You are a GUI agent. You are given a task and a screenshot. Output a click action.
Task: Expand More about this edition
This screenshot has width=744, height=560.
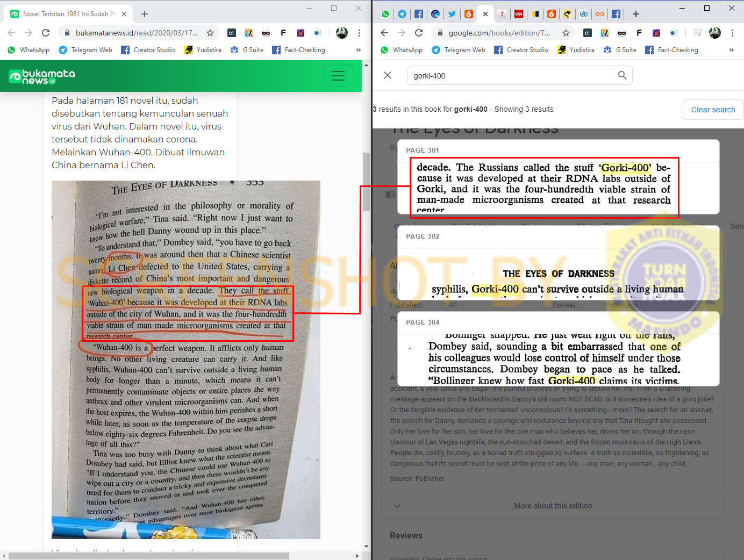coord(553,506)
